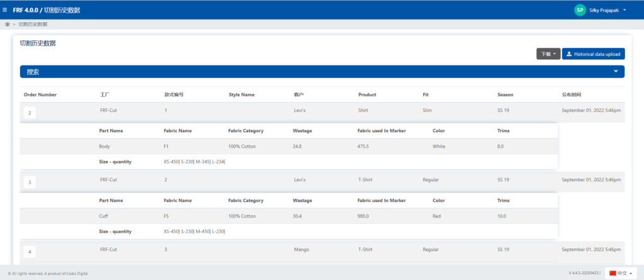The image size is (644, 280).
Task: Click the Product column header
Action: coord(367,95)
